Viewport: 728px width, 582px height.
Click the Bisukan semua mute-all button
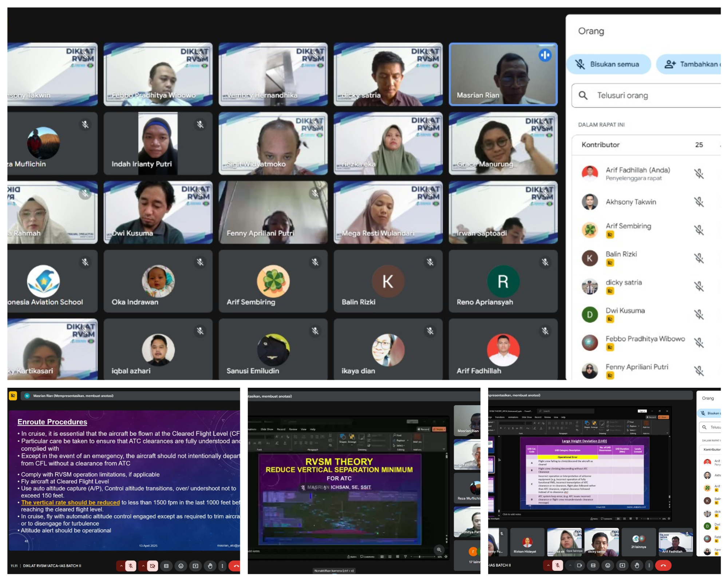[x=609, y=64]
